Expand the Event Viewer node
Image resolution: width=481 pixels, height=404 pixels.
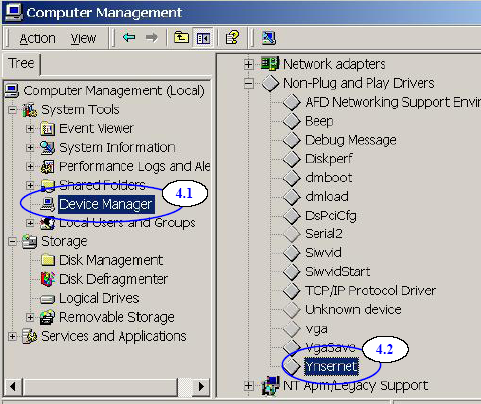tap(30, 128)
